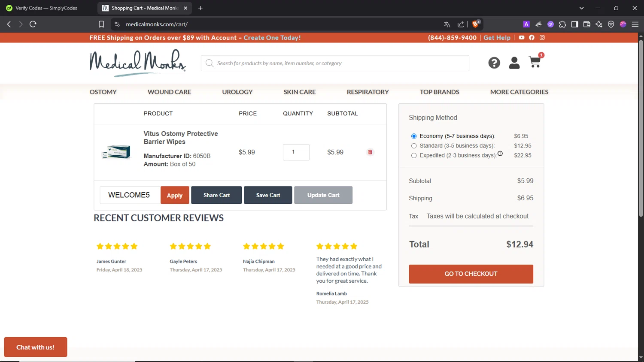Click the share page icon
644x362 pixels.
[x=461, y=24]
